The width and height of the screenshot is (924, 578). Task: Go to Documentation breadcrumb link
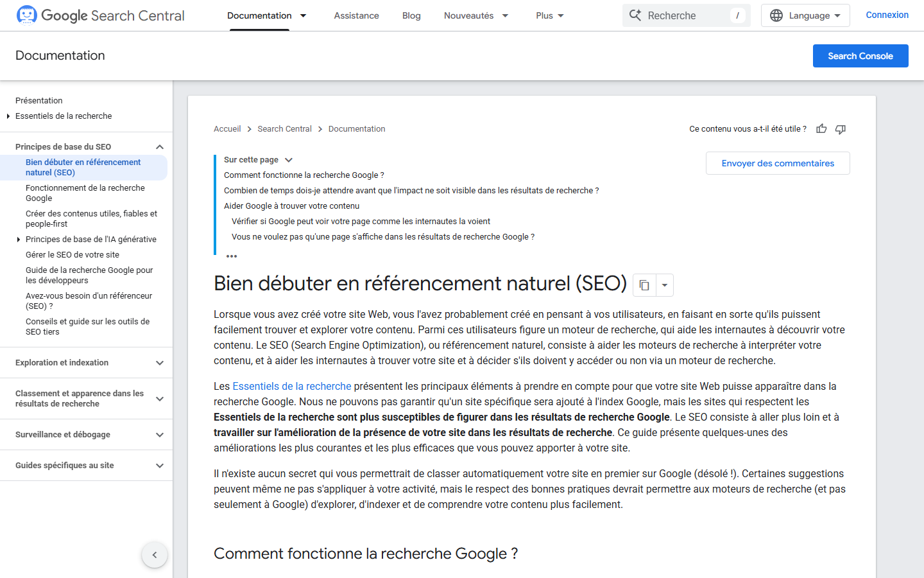pos(357,129)
